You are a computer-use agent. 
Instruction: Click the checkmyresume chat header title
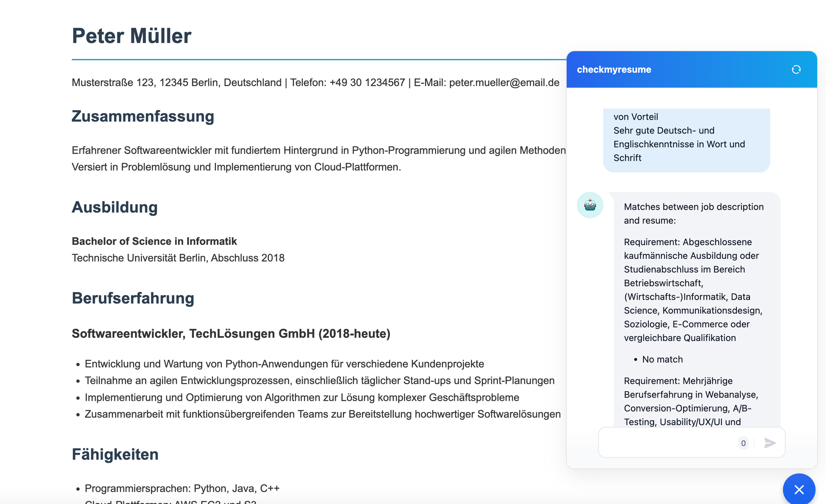[x=614, y=69]
